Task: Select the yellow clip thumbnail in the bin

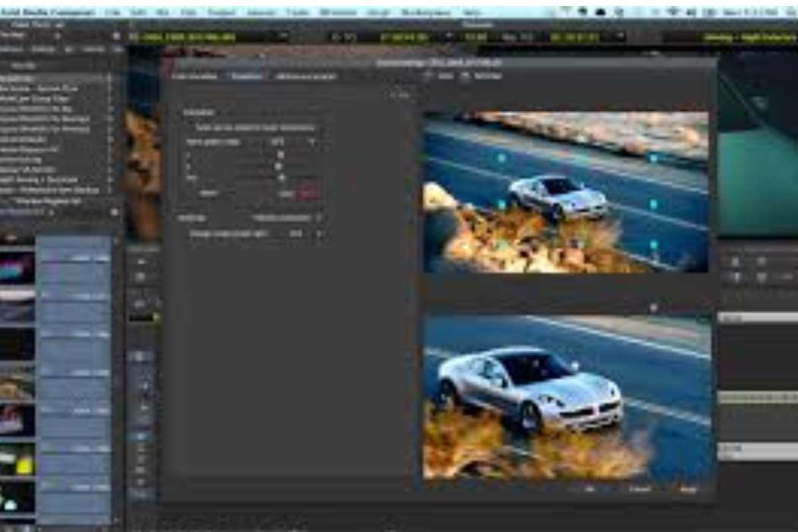Action: coord(17,460)
